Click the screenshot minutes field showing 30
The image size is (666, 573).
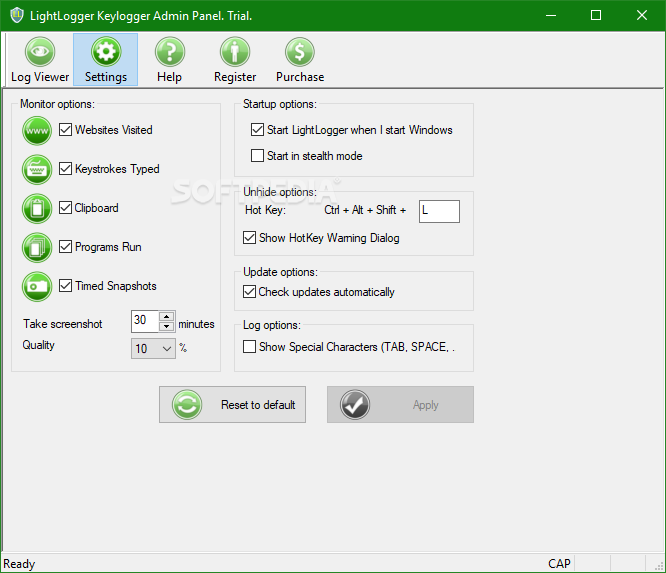coord(145,321)
